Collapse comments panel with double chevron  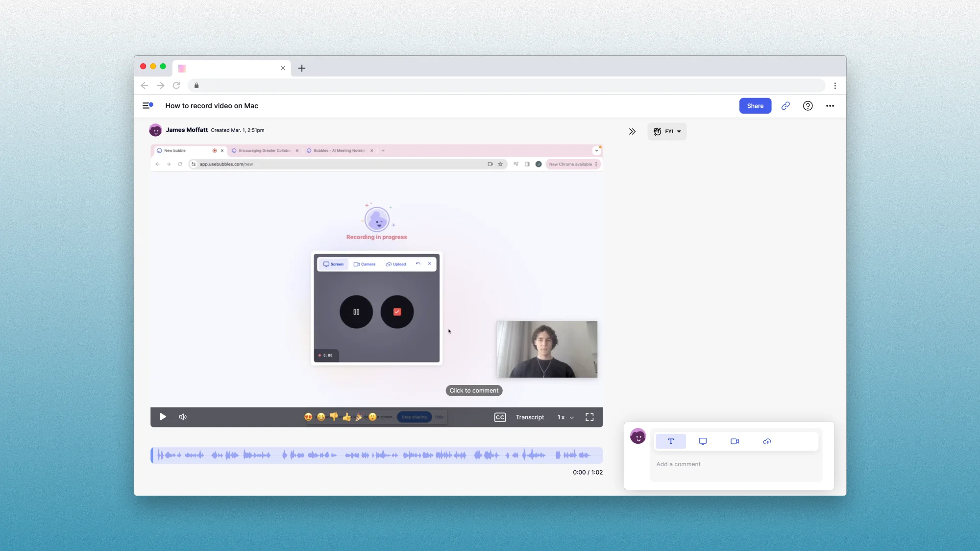tap(632, 131)
